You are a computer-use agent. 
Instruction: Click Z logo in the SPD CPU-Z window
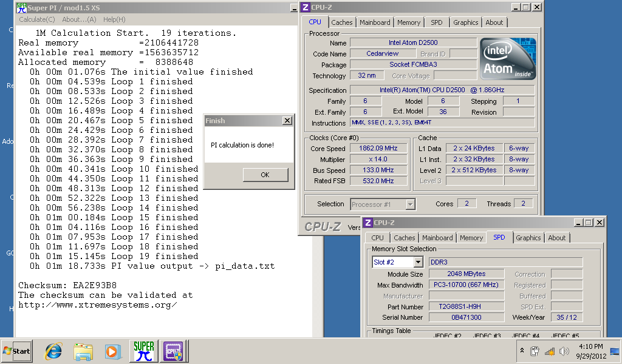tap(367, 223)
